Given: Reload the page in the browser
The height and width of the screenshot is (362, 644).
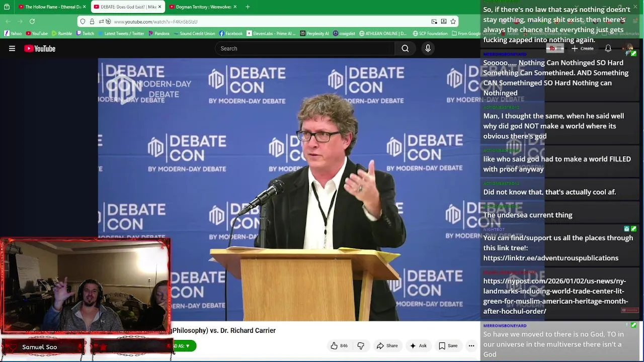Looking at the screenshot, I should click(32, 22).
